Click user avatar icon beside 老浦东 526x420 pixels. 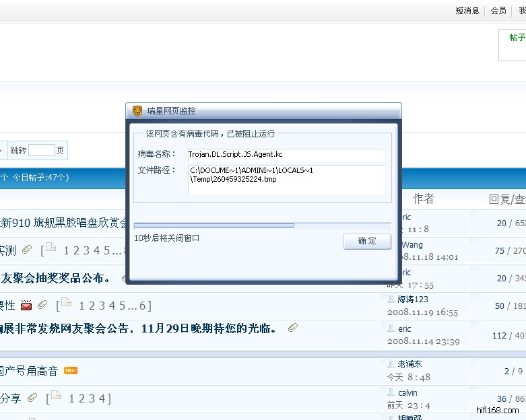(391, 363)
